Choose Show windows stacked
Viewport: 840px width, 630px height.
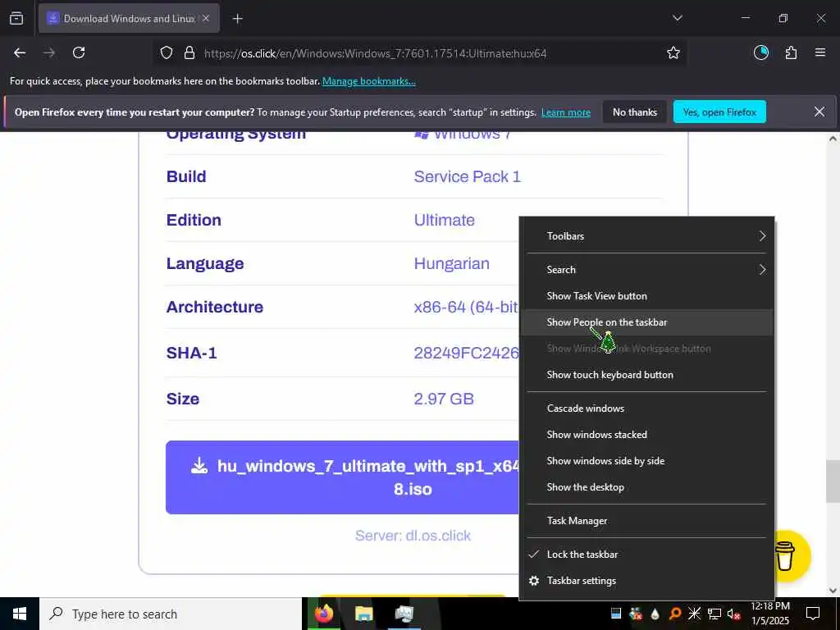647,435
